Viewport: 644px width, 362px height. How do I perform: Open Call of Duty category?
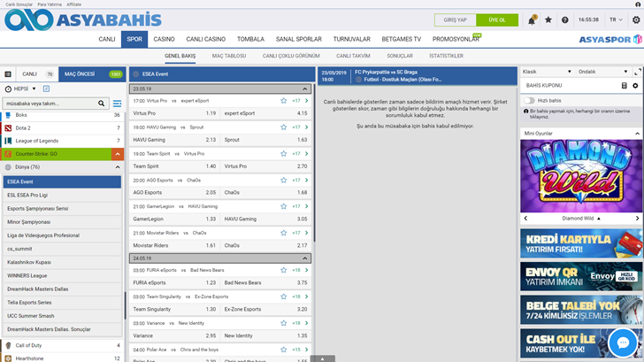pyautogui.click(x=63, y=345)
